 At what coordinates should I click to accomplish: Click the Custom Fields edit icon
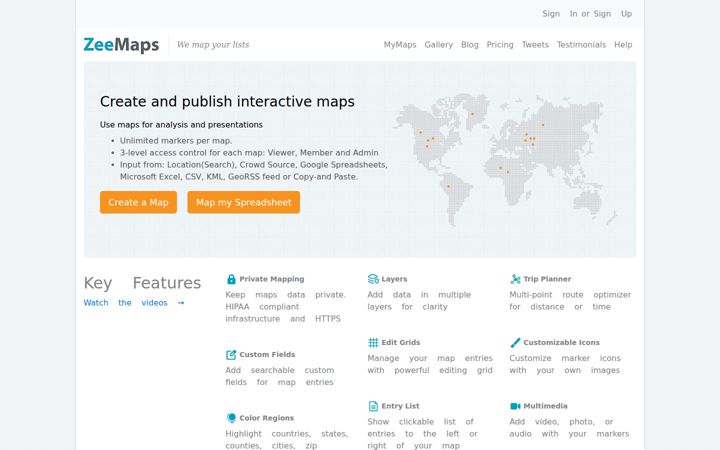pos(231,354)
